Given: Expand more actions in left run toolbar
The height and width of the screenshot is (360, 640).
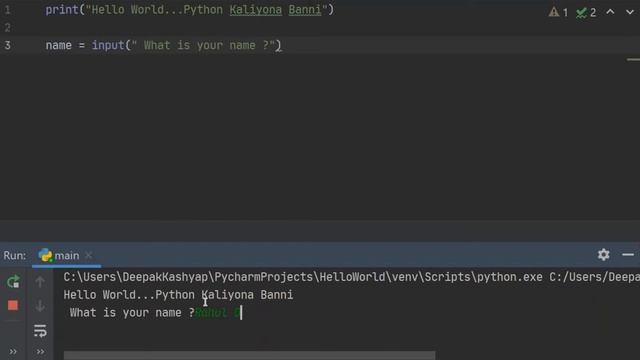Looking at the screenshot, I should click(x=13, y=351).
